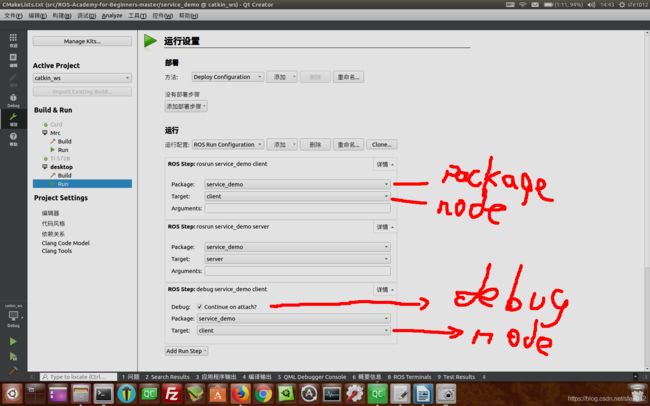This screenshot has height=406, width=650.
Task: Open the Software Updater icon in the dock
Action: point(309,394)
